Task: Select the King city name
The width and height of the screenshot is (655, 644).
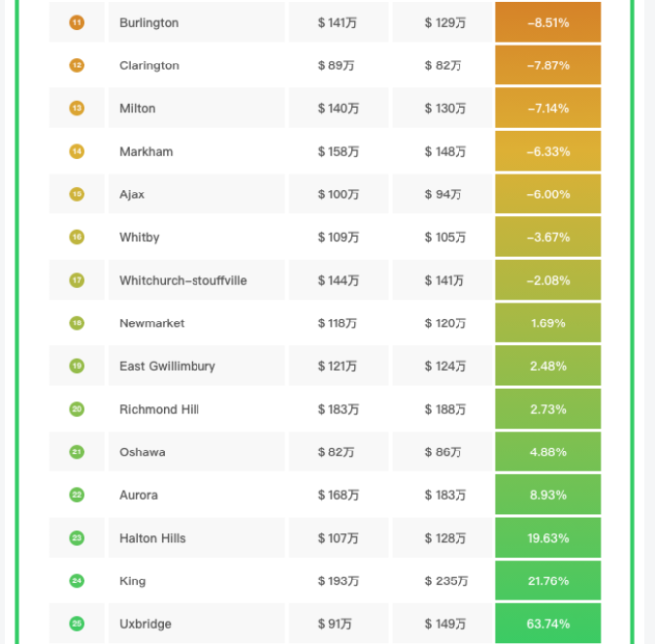Action: (x=132, y=581)
